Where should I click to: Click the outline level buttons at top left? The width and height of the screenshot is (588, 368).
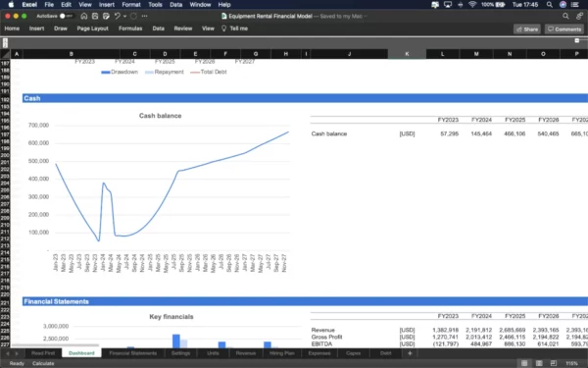pyautogui.click(x=5, y=43)
